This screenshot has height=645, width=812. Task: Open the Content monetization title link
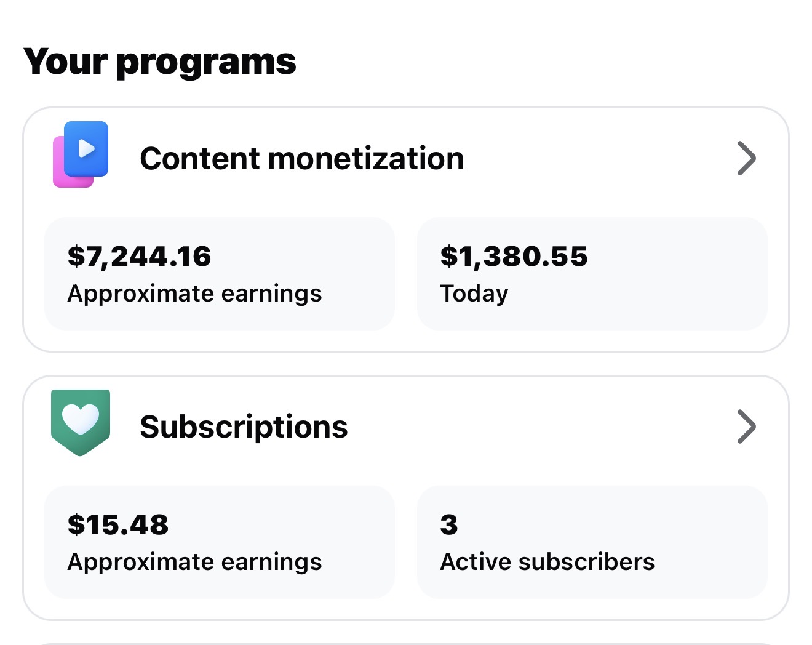pos(301,159)
